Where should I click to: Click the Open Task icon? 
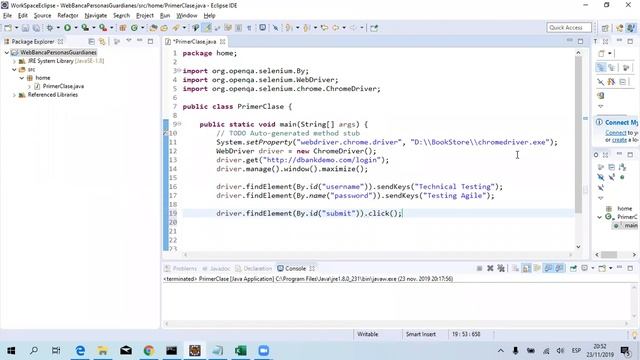coord(164,28)
